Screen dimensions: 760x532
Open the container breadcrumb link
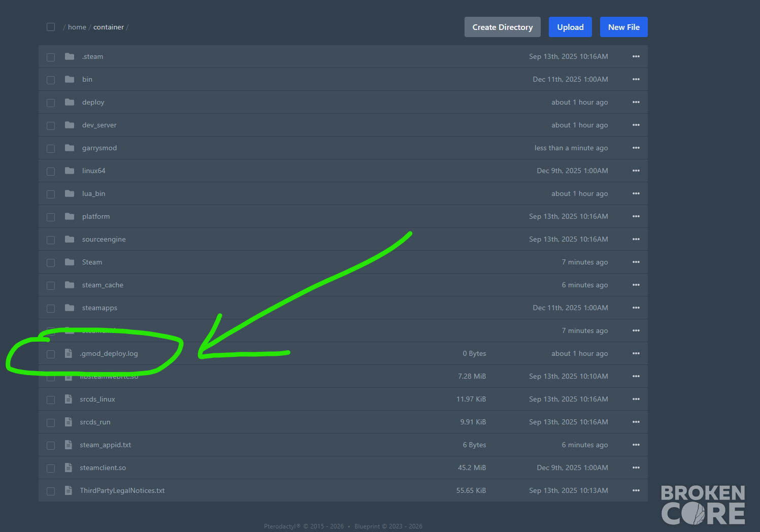pyautogui.click(x=109, y=27)
